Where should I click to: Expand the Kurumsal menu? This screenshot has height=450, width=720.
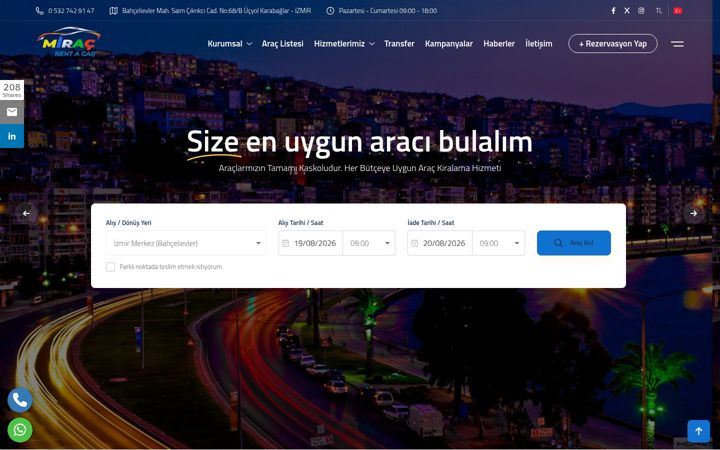[230, 44]
